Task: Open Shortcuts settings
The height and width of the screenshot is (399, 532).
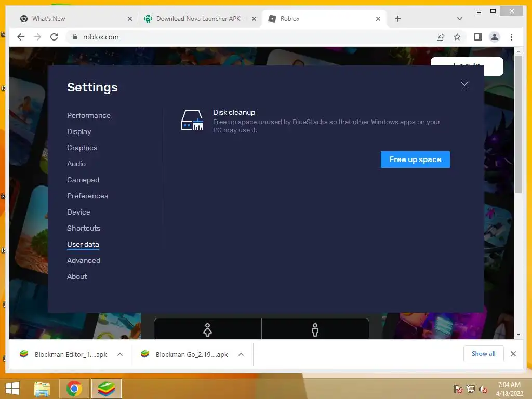Action: (84, 228)
